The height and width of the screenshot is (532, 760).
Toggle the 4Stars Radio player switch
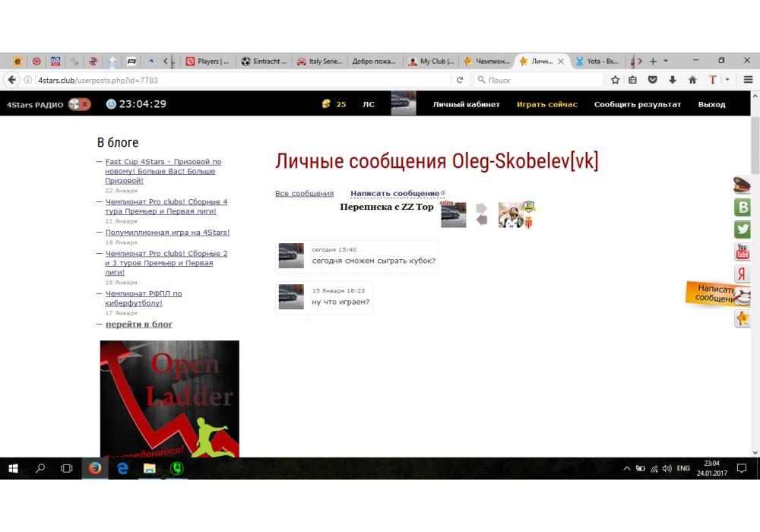click(x=79, y=104)
